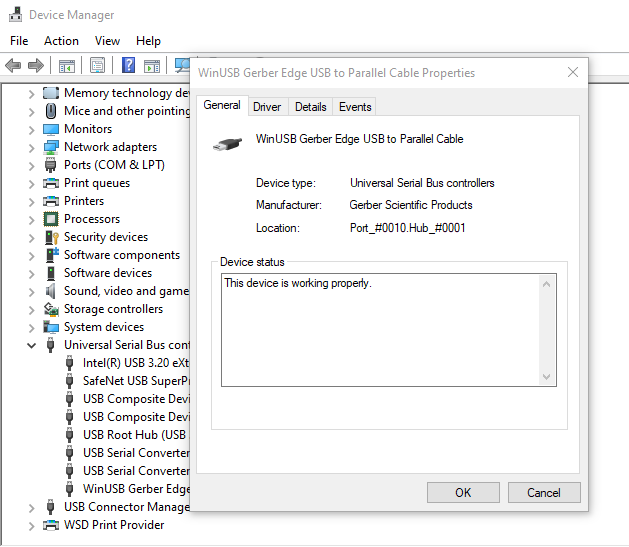Open the Help menu
The width and height of the screenshot is (629, 547).
point(148,41)
